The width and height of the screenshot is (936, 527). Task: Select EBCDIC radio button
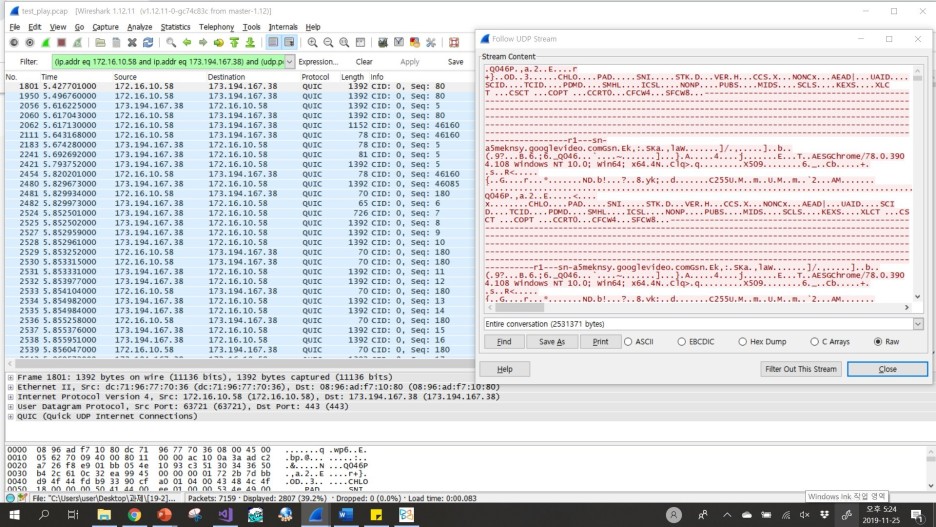coord(695,342)
